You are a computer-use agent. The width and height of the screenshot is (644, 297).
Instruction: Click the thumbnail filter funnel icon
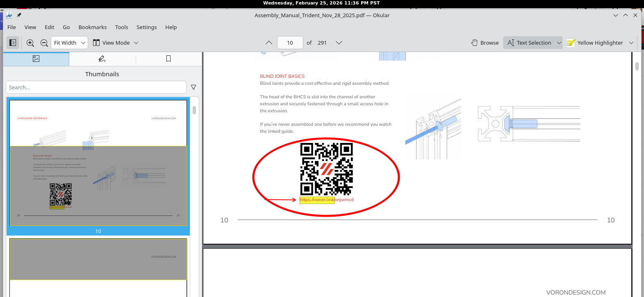point(193,87)
